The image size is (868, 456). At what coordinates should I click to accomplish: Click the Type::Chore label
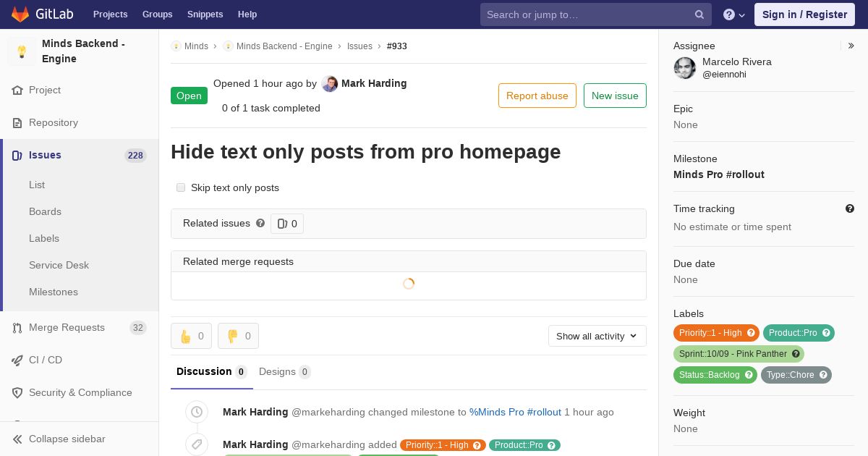(791, 375)
